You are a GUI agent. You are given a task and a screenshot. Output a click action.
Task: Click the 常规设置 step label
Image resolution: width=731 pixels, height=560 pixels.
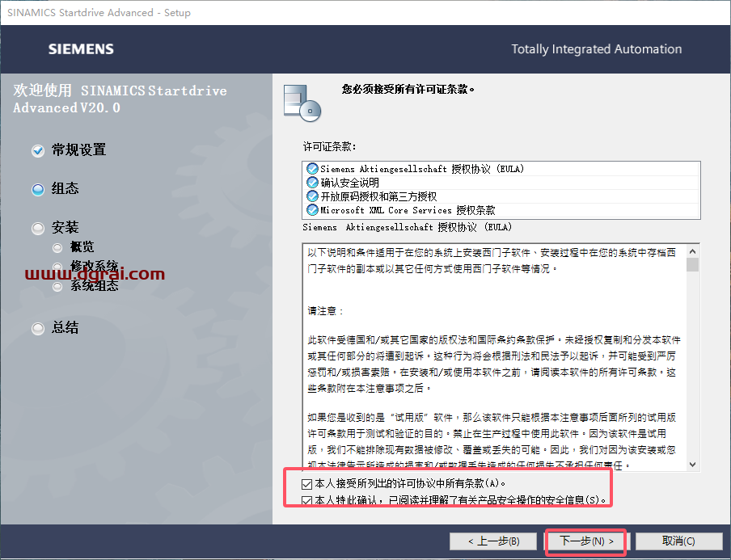[78, 150]
